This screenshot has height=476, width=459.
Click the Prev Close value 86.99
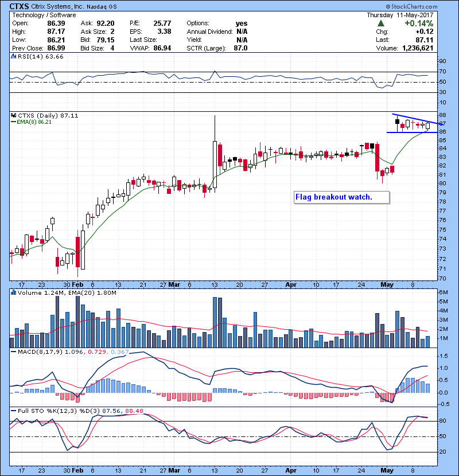pos(56,48)
